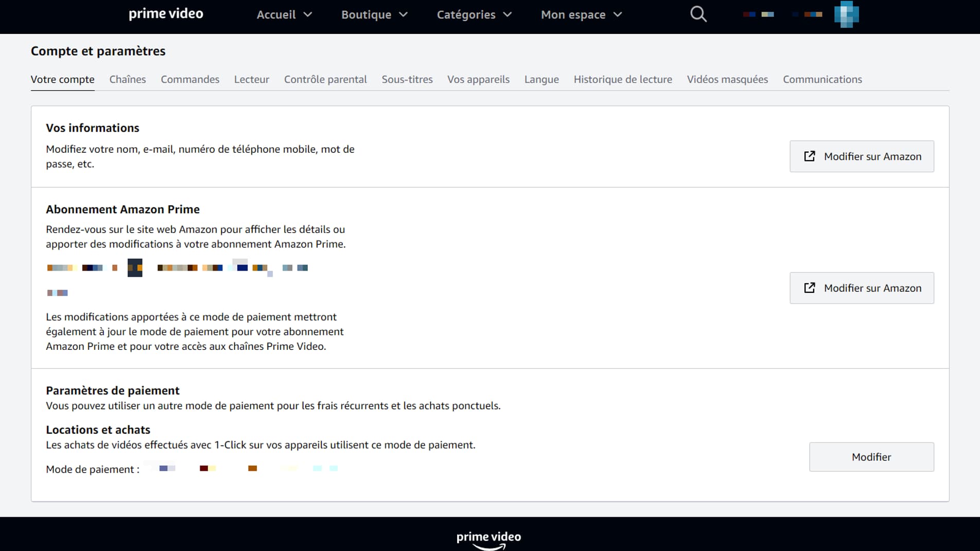Switch to the Langue tab
980x551 pixels.
coord(541,79)
